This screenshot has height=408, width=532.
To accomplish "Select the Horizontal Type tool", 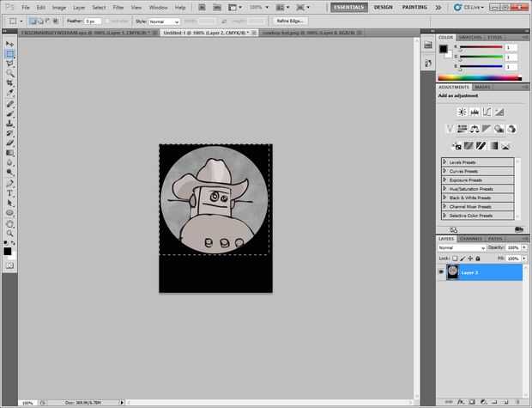I will tap(9, 193).
